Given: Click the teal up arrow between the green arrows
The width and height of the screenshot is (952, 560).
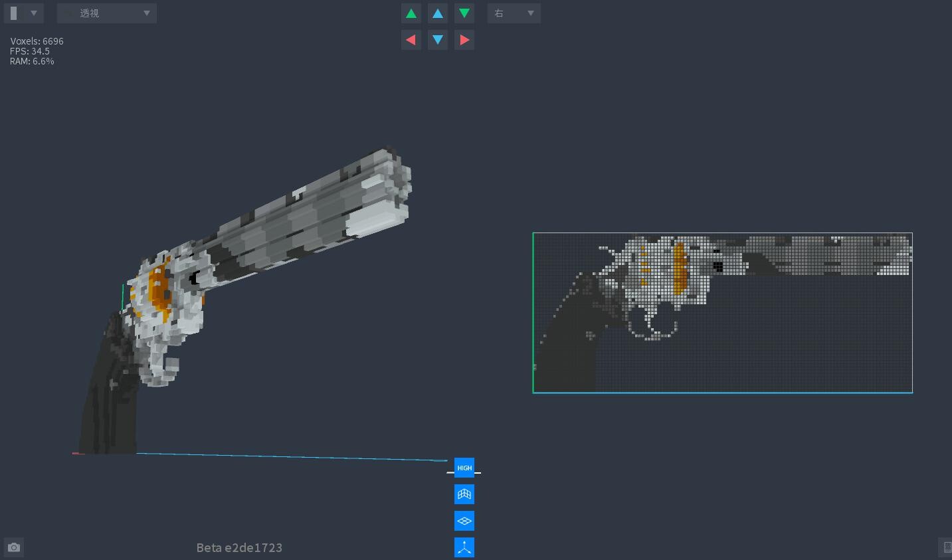Looking at the screenshot, I should (x=437, y=13).
